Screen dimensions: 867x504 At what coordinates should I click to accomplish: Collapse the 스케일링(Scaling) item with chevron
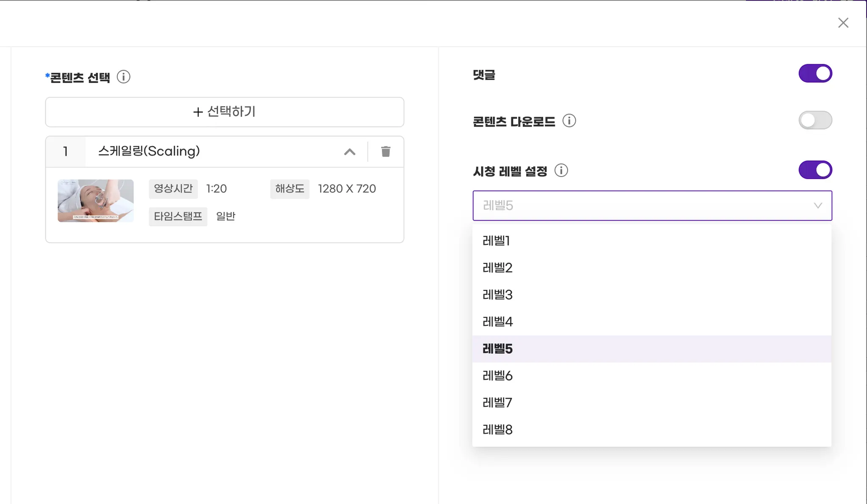click(x=350, y=152)
